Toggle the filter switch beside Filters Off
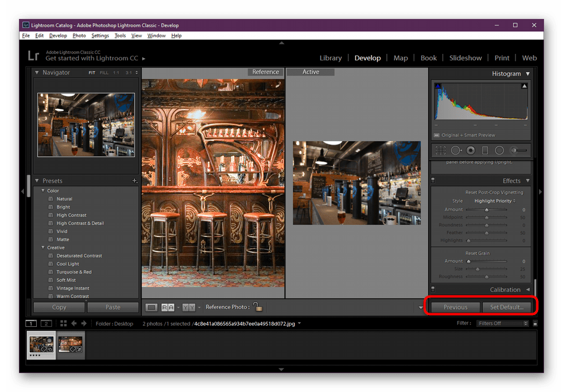This screenshot has width=563, height=392. tap(535, 323)
